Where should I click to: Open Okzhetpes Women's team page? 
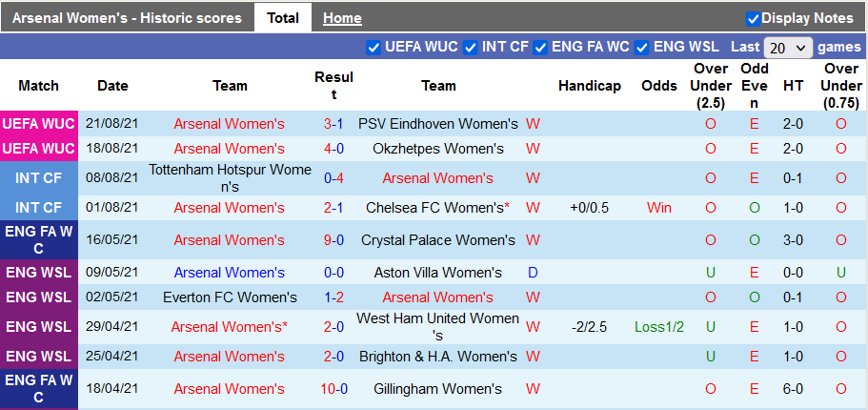(x=438, y=149)
